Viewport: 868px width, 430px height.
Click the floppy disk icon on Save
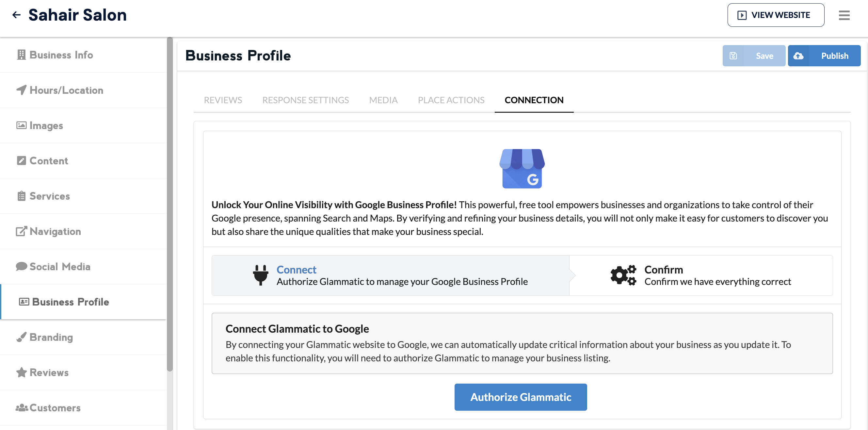733,56
